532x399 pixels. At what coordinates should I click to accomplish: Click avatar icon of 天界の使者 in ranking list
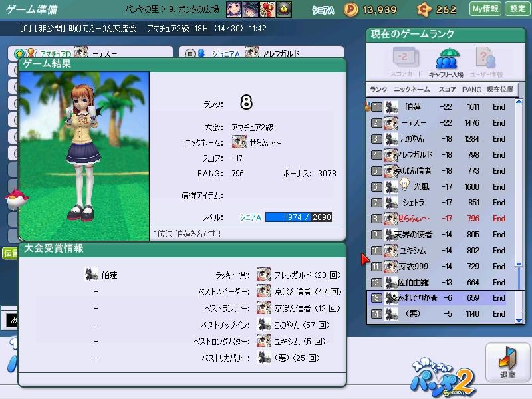pos(390,235)
